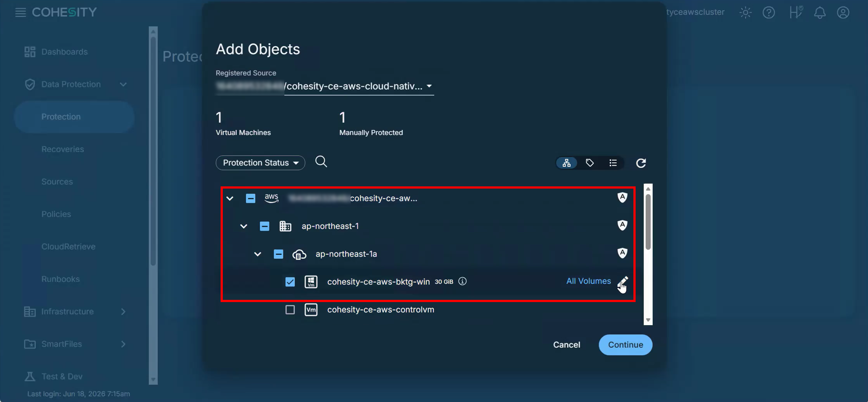Screen dimensions: 868x402
Task: Collapse the AWS source root node
Action: coord(230,199)
